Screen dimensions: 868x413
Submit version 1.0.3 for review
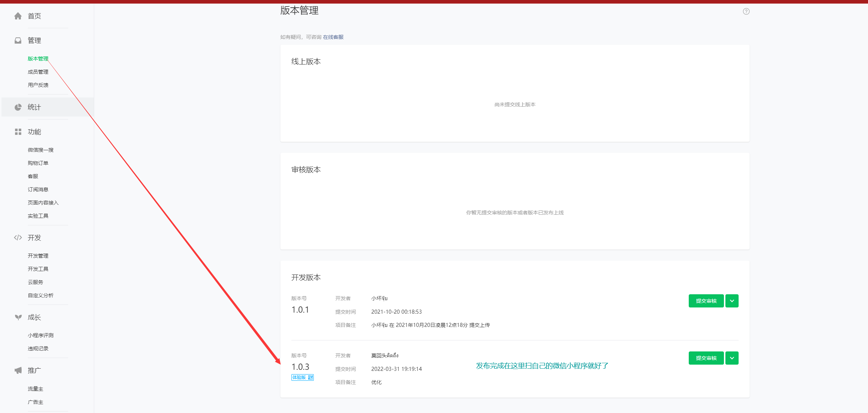click(706, 358)
